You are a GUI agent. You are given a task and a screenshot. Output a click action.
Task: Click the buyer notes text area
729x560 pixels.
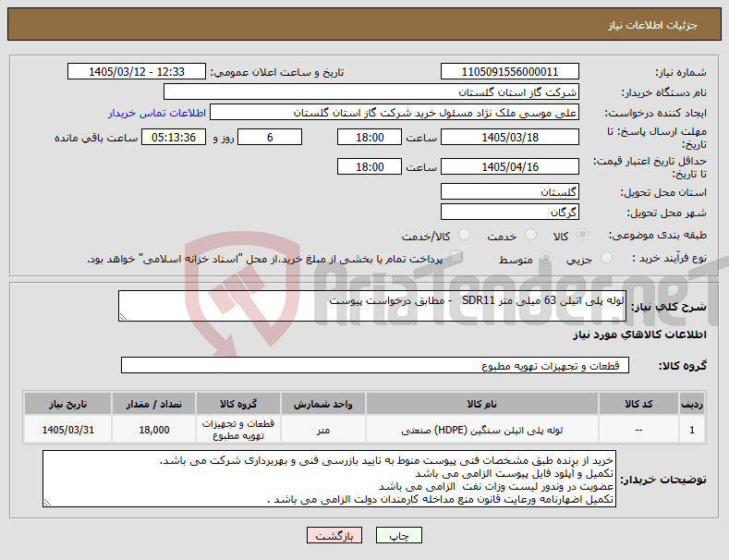[329, 479]
